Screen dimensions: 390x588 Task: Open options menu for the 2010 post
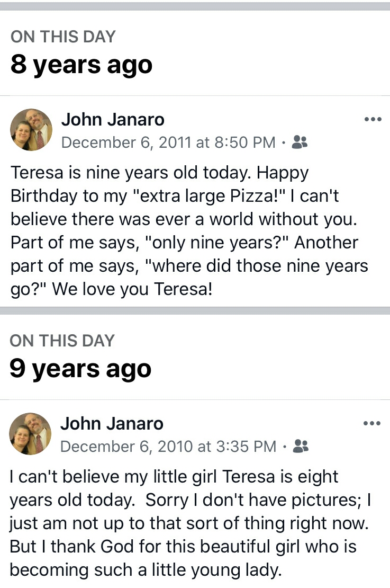[373, 423]
